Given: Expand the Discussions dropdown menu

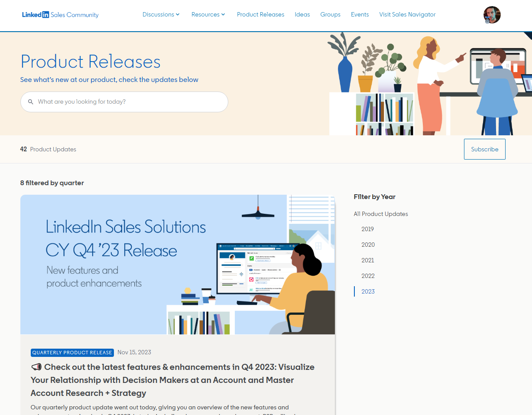Looking at the screenshot, I should tap(161, 14).
